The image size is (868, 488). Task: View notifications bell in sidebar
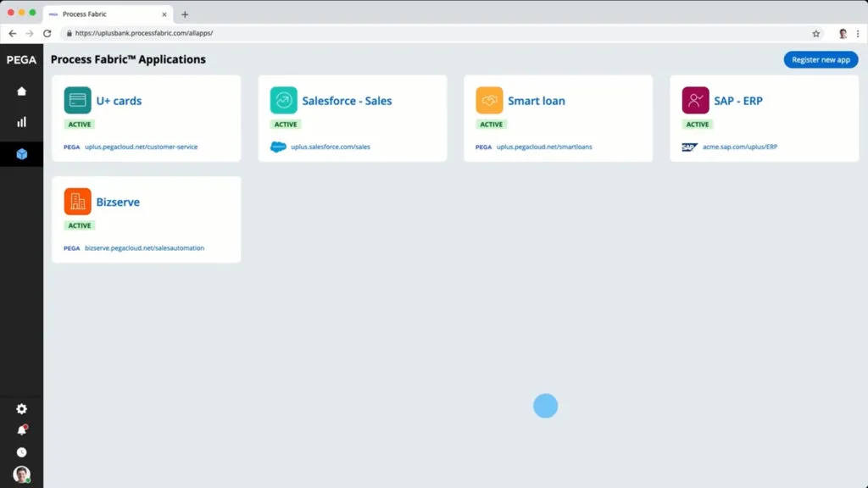(21, 430)
